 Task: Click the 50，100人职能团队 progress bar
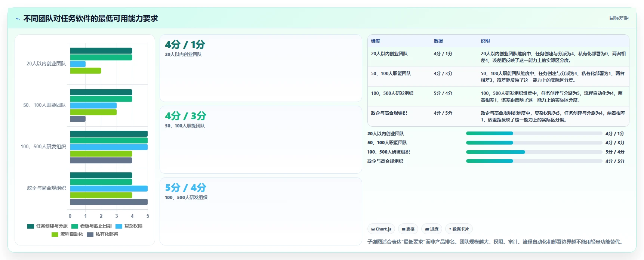point(534,143)
